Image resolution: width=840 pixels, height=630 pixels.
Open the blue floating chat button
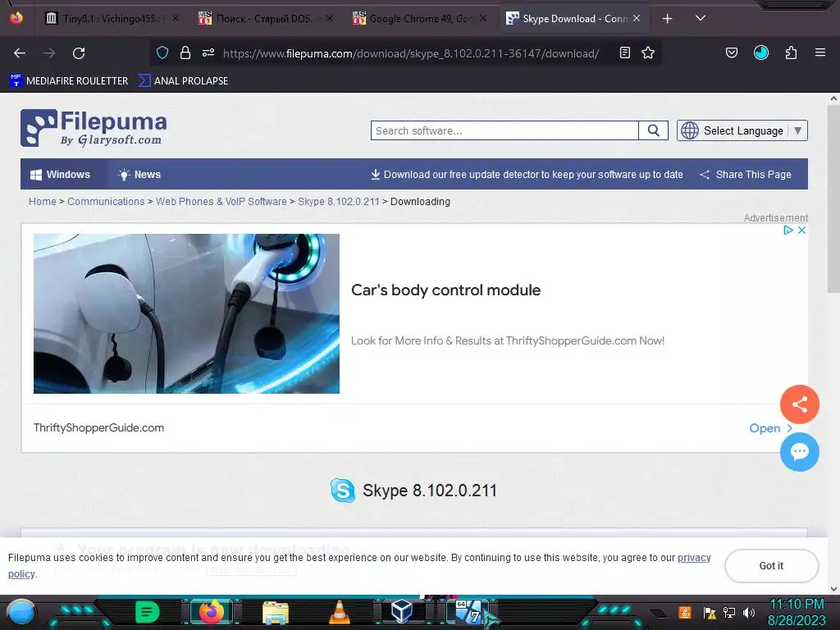pos(799,452)
